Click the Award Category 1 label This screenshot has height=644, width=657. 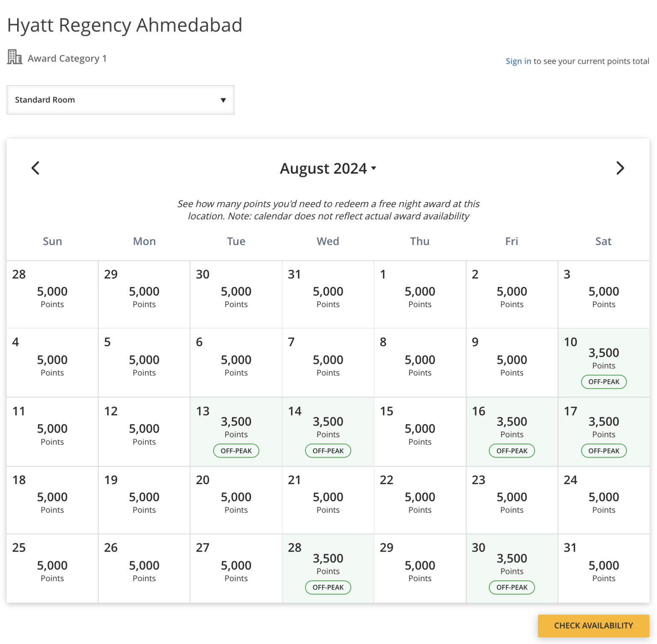pyautogui.click(x=67, y=59)
